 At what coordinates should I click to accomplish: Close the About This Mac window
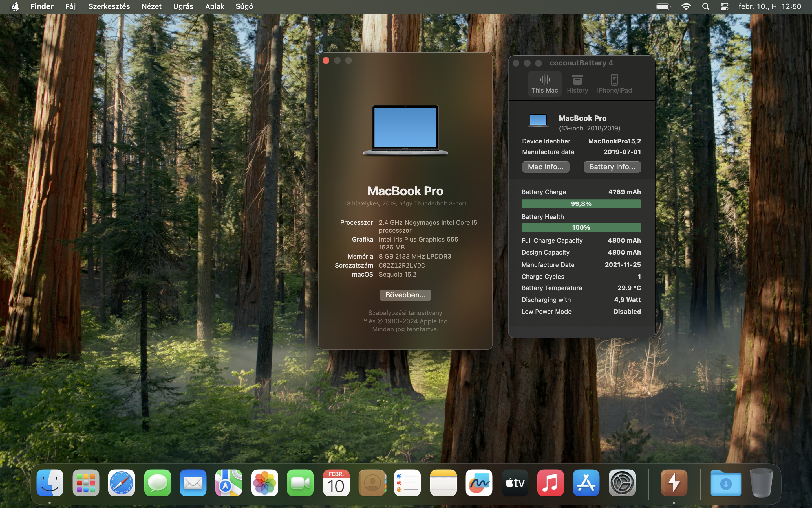pos(326,60)
